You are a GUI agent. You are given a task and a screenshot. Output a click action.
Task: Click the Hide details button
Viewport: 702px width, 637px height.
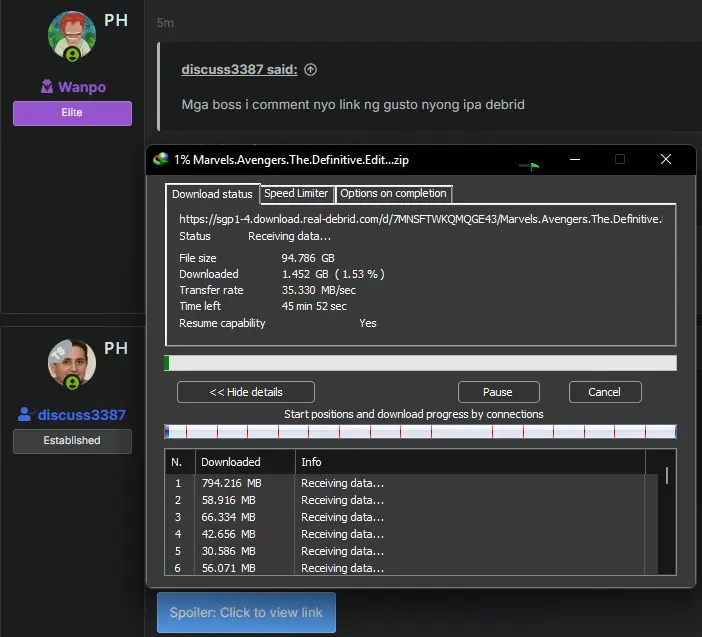point(246,392)
